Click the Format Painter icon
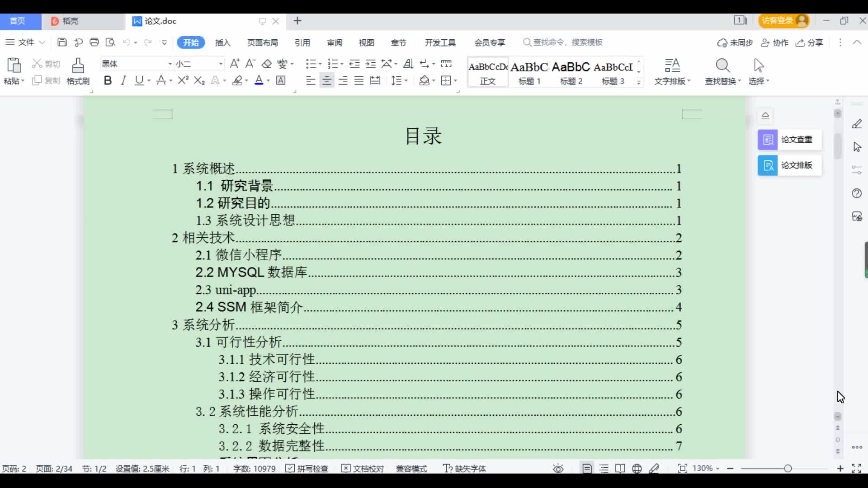This screenshot has width=868, height=488. 78,66
